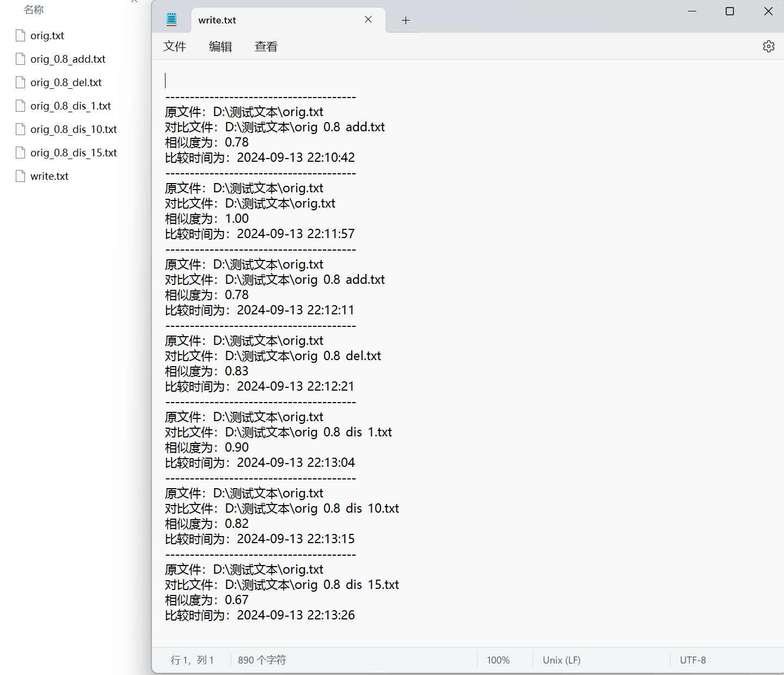Click file icon beside orig_0.8_dis_10.txt

click(x=21, y=129)
